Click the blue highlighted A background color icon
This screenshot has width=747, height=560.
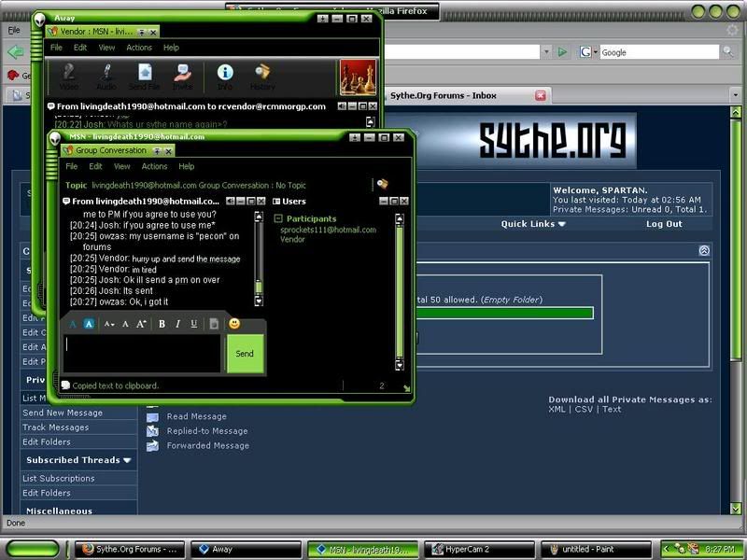click(x=89, y=324)
